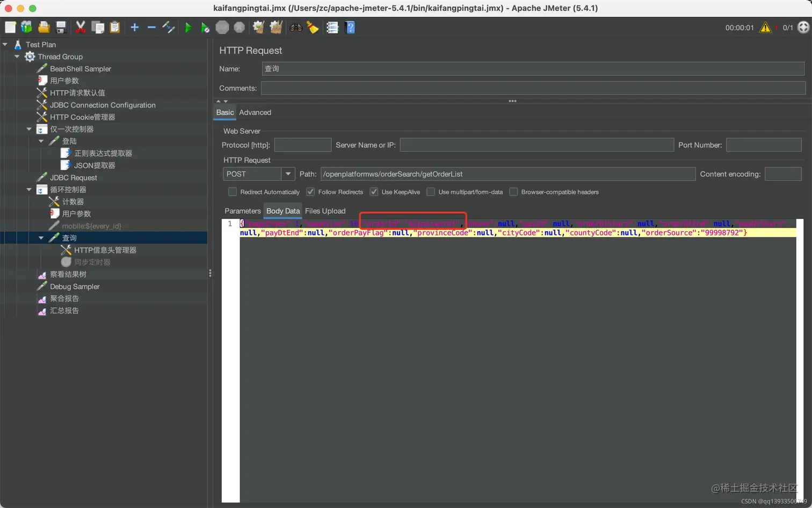The width and height of the screenshot is (812, 508).
Task: Click Start no pauses icon
Action: (x=205, y=27)
